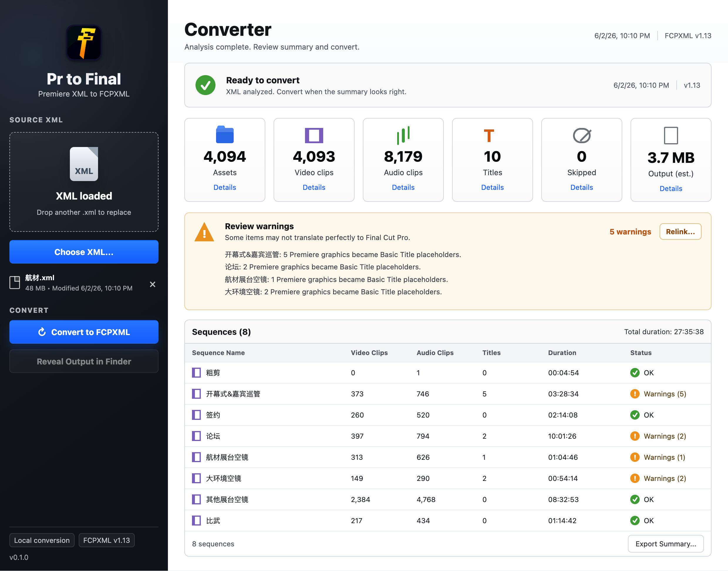Click the 航材.xml file name
The width and height of the screenshot is (728, 571).
40,278
